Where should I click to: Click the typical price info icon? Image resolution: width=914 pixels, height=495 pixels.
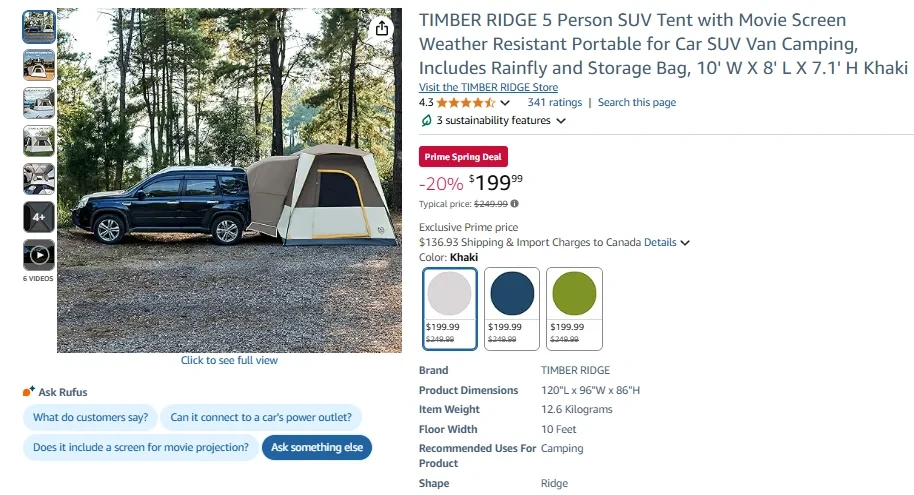515,204
